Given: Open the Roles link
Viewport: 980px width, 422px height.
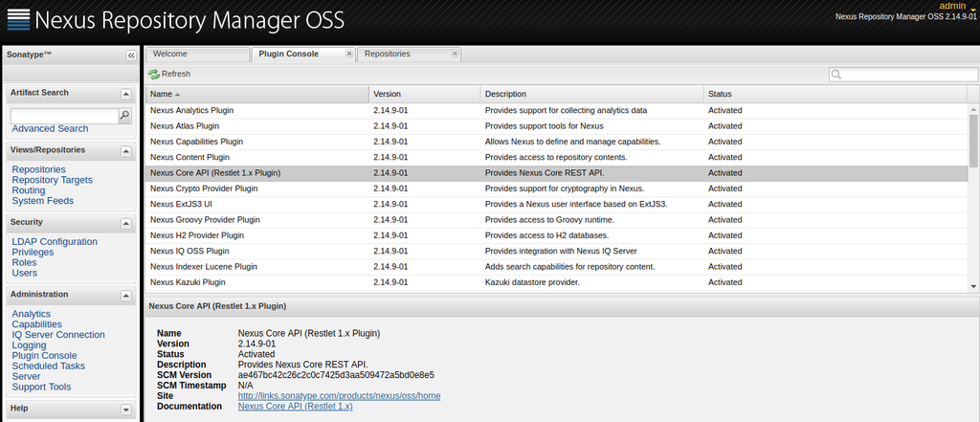Looking at the screenshot, I should coord(24,262).
